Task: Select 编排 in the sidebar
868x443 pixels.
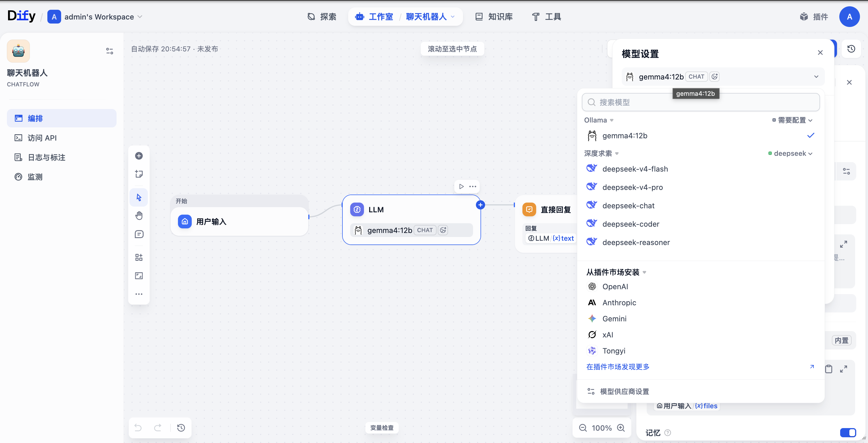Action: (62, 118)
